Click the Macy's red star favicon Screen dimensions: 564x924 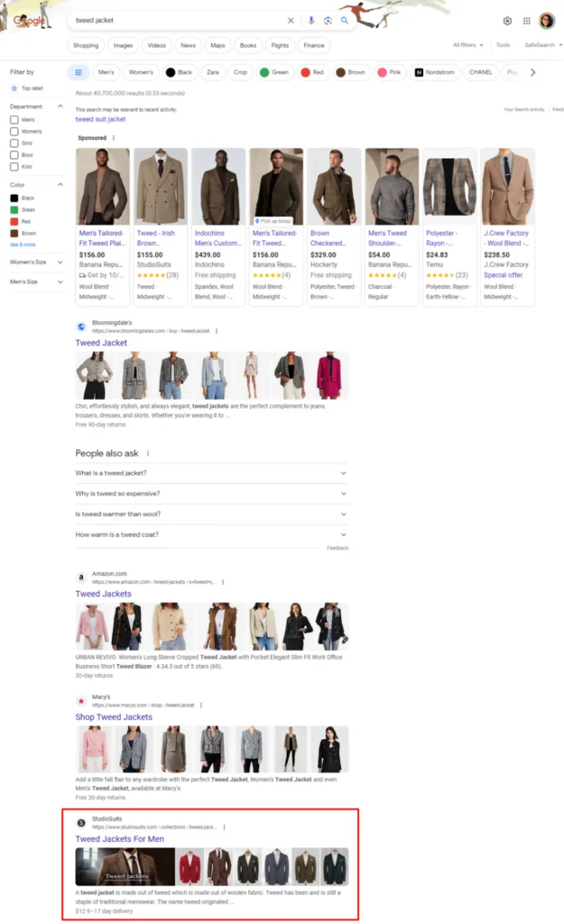[x=81, y=700]
